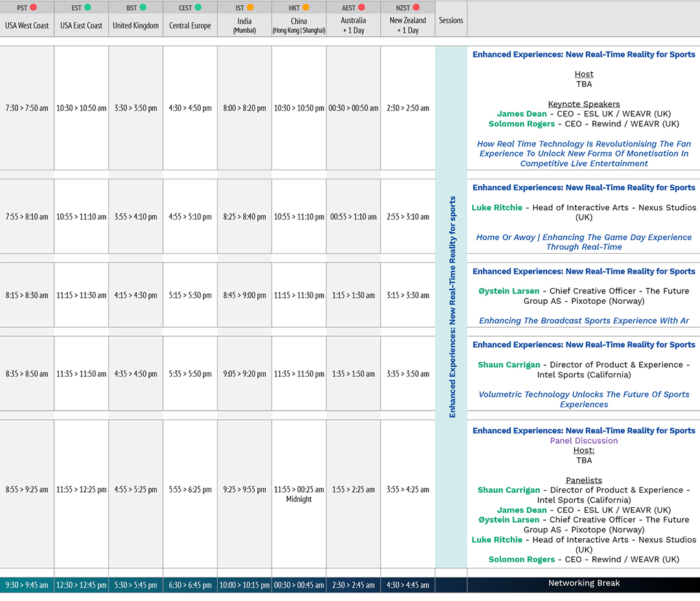Select AEST cell '00:30 > 00:50 am'
The width and height of the screenshot is (700, 601).
pyautogui.click(x=354, y=108)
